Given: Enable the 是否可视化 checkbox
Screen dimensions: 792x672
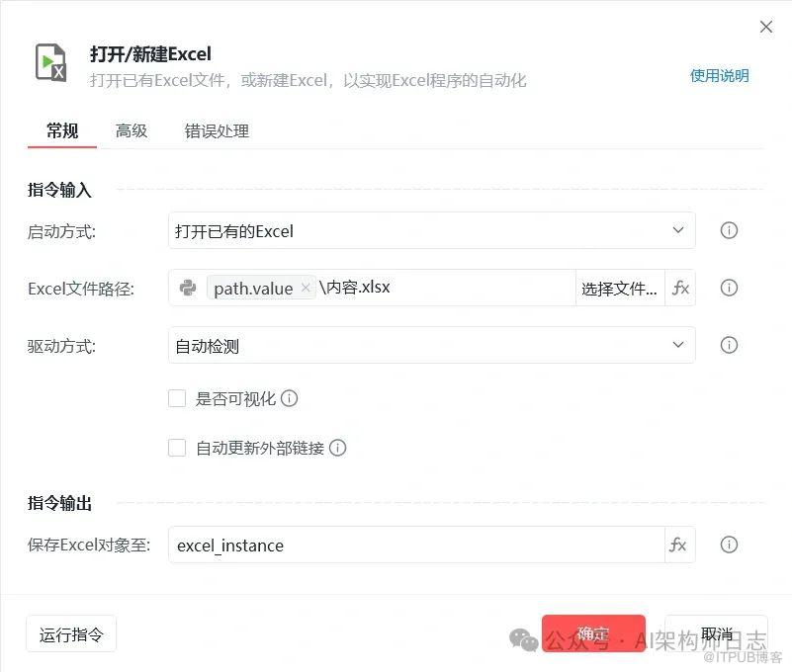Looking at the screenshot, I should [177, 398].
